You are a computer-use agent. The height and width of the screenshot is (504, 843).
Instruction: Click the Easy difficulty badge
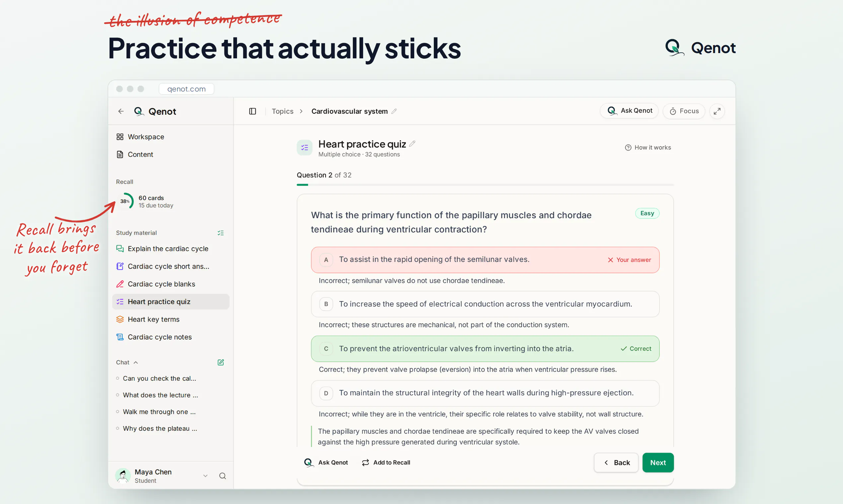click(647, 213)
